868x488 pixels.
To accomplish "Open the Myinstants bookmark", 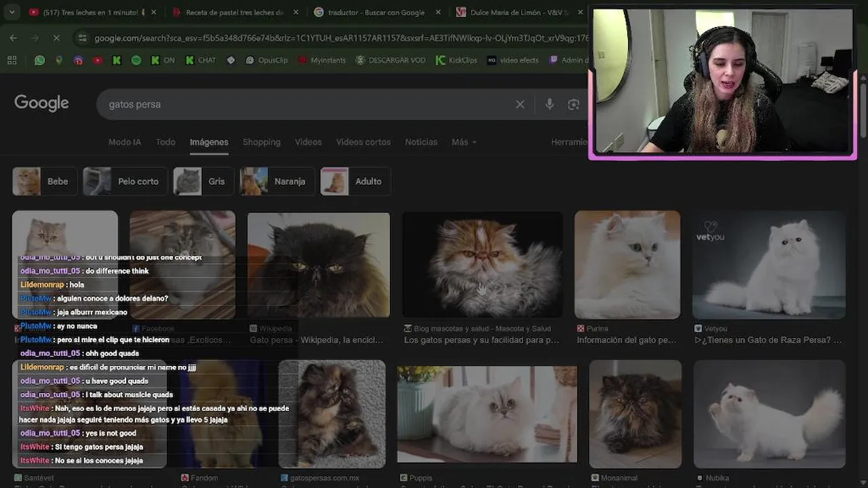I will pos(322,60).
